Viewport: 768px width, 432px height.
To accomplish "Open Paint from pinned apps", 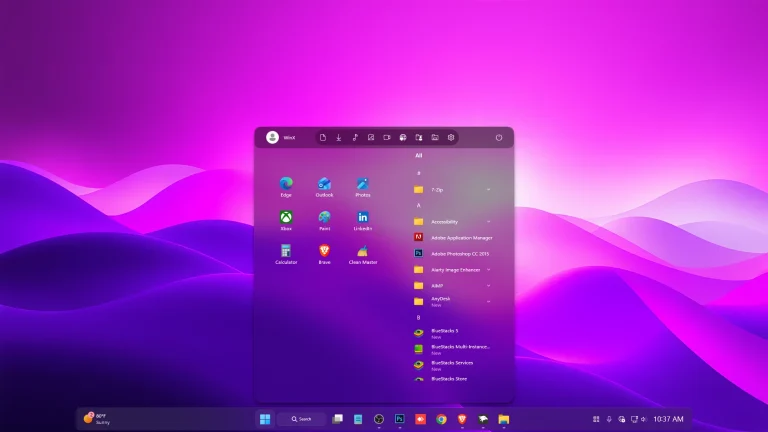I will (324, 220).
